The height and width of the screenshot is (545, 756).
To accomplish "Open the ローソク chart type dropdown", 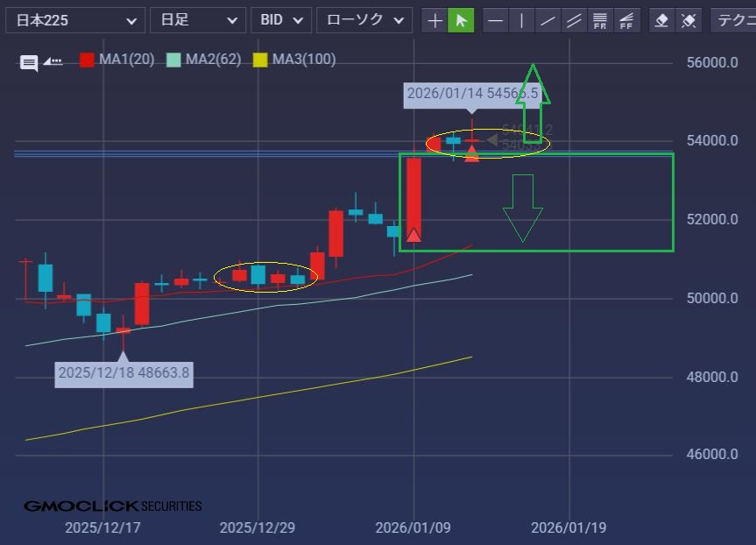I will coord(364,20).
